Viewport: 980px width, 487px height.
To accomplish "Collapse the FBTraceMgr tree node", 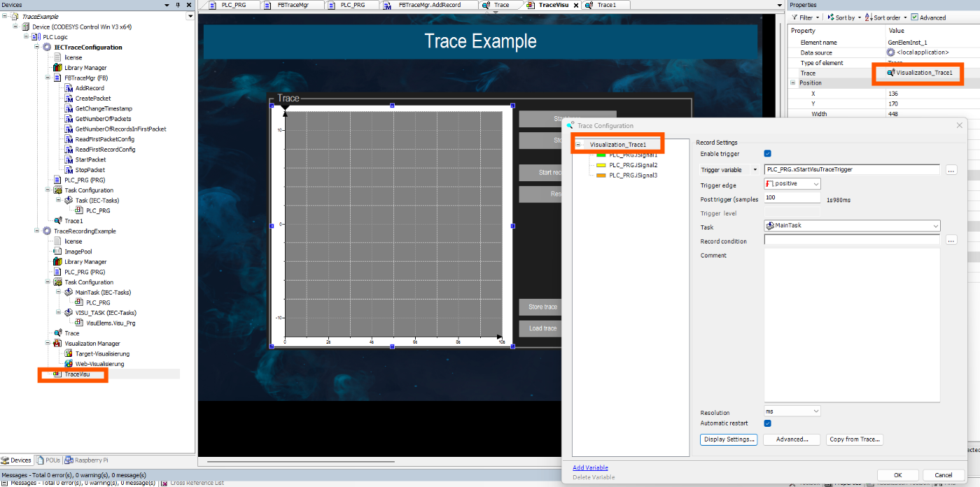I will (46, 77).
